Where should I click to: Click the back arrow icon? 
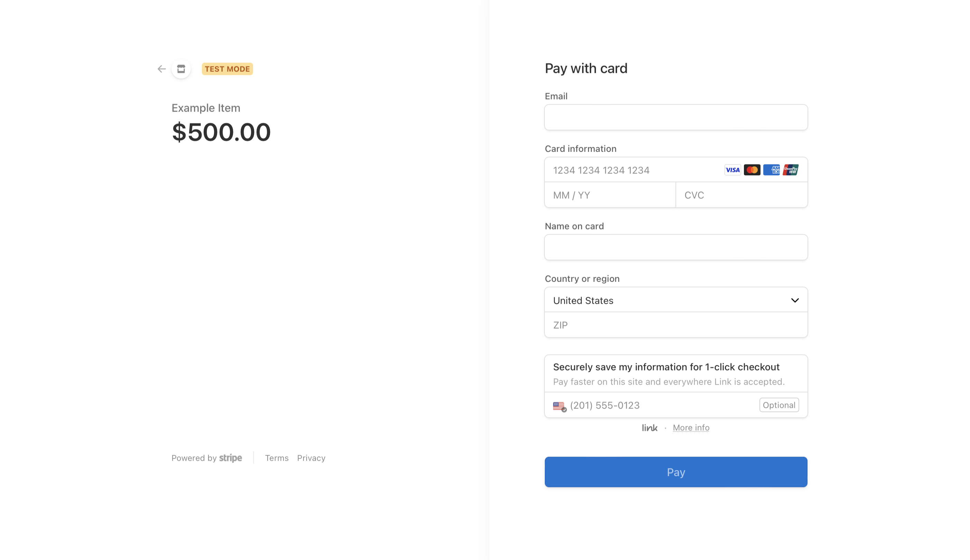click(161, 69)
